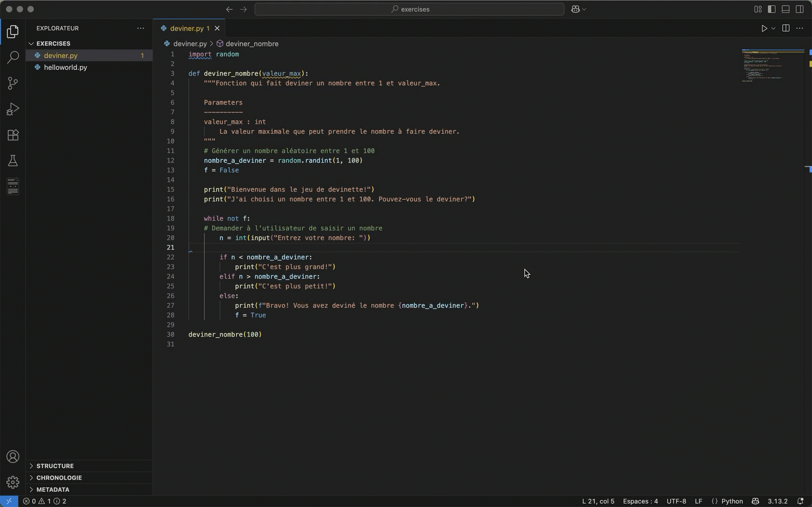Screen dimensions: 812x507
Task: Open Explorer views and more actions ellipsis
Action: click(x=141, y=28)
